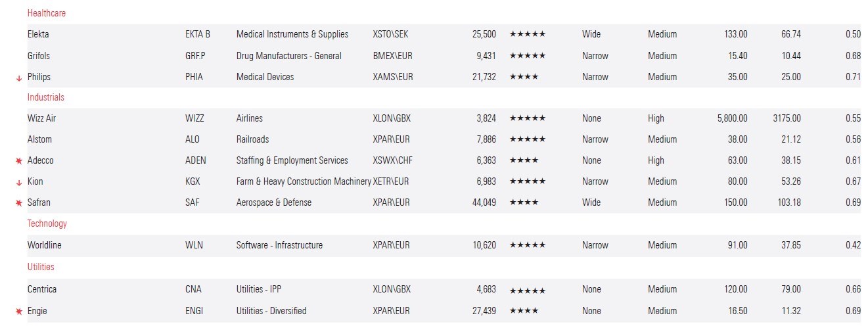Select the Healthcare sector heading
The height and width of the screenshot is (326, 868).
[46, 13]
